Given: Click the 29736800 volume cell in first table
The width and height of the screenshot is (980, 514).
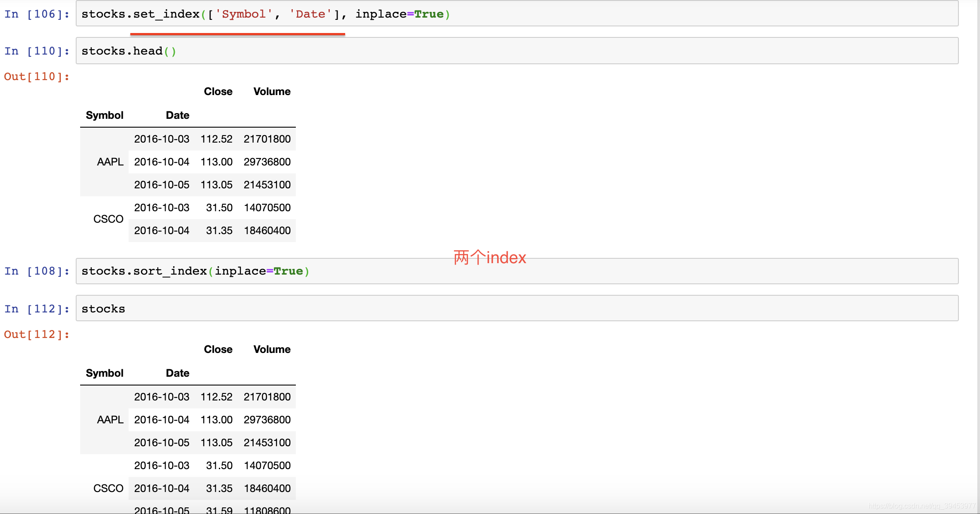Looking at the screenshot, I should tap(267, 162).
